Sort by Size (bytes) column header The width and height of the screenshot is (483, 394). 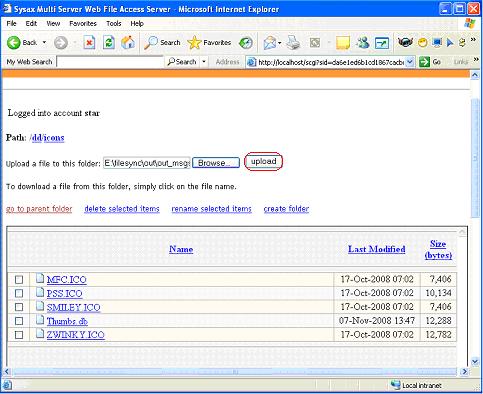pyautogui.click(x=438, y=249)
